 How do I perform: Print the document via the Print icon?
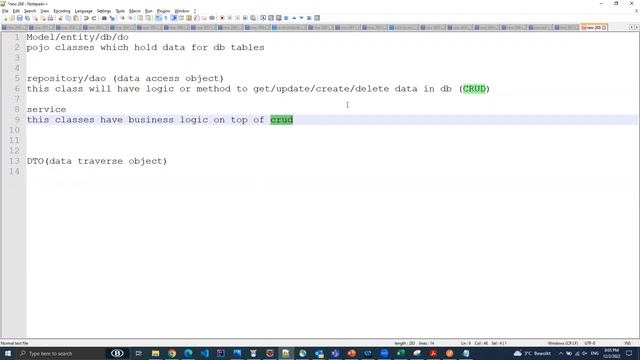tap(50, 18)
